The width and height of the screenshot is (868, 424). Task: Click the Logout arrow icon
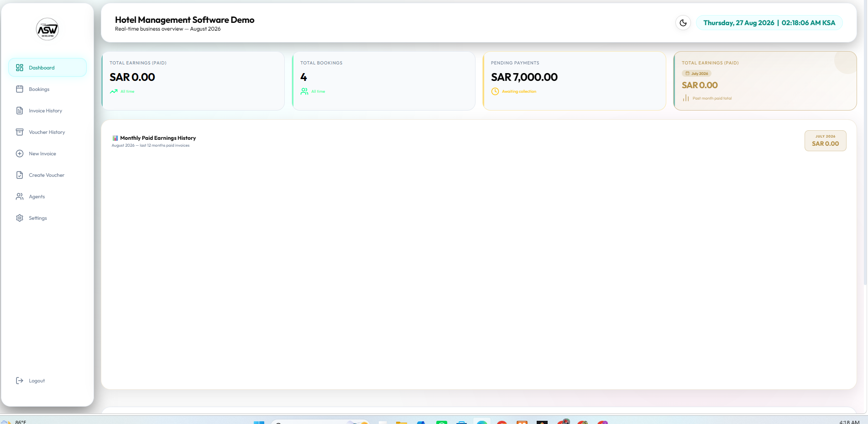(x=20, y=381)
